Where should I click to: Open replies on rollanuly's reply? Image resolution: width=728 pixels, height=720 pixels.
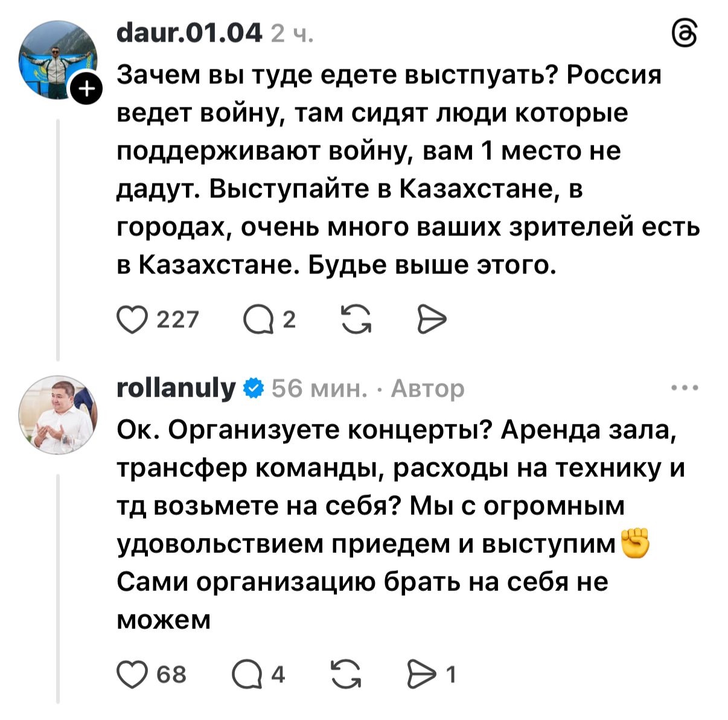click(245, 674)
